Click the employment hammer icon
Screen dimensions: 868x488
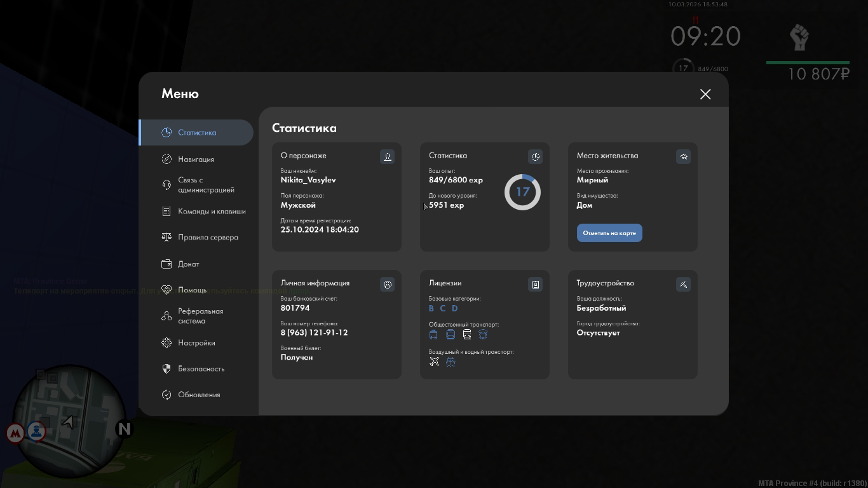(x=683, y=284)
